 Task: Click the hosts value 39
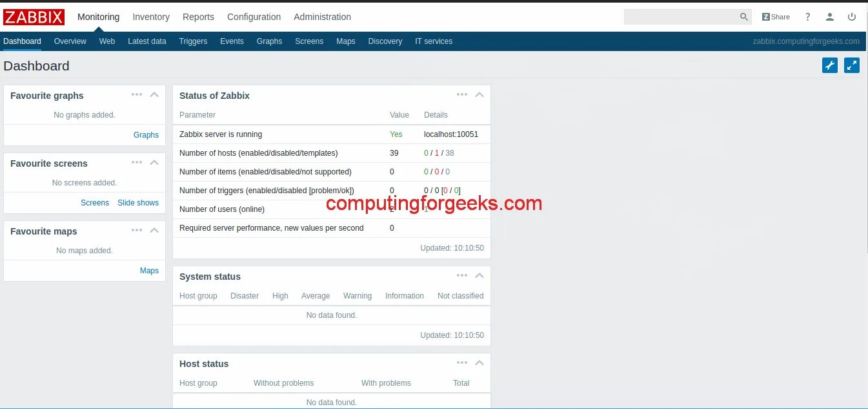tap(394, 153)
